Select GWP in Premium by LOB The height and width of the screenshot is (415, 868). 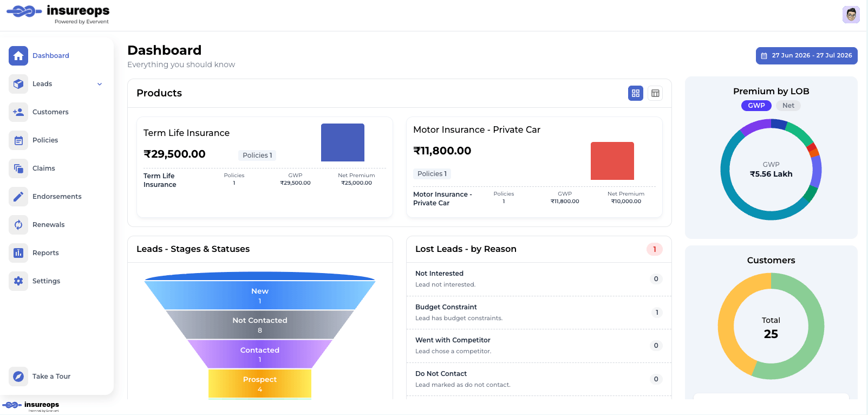coord(756,106)
